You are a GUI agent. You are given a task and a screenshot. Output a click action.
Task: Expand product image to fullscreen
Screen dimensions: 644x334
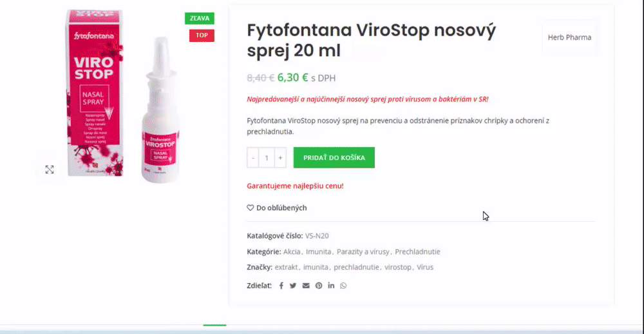(50, 170)
